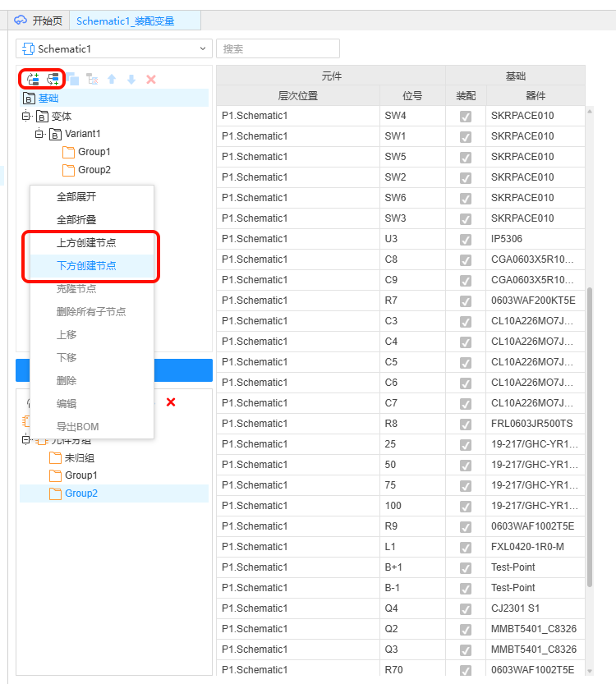Click the 层次位置 column header
616x684 pixels.
[x=298, y=95]
